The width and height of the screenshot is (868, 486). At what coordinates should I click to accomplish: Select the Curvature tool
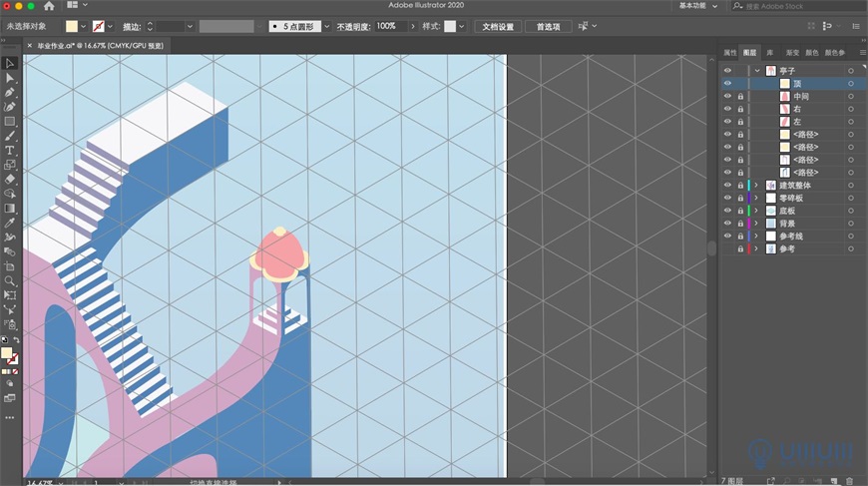tap(9, 107)
